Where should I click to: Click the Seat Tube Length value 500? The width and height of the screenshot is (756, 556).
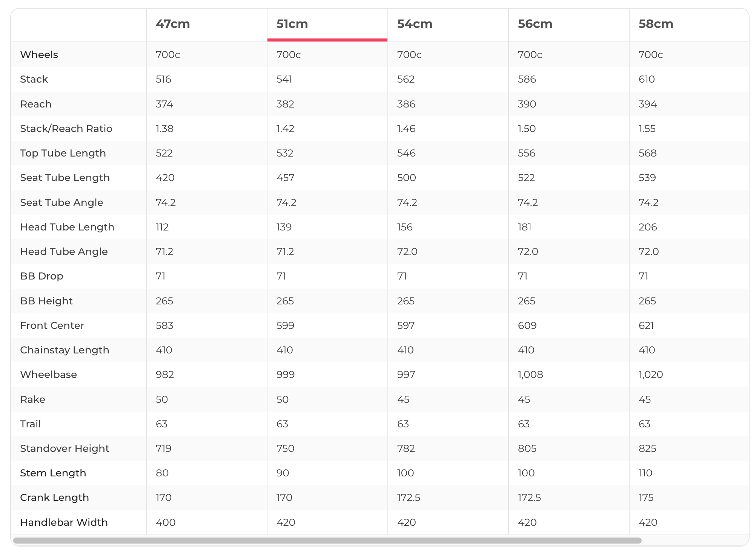click(406, 178)
